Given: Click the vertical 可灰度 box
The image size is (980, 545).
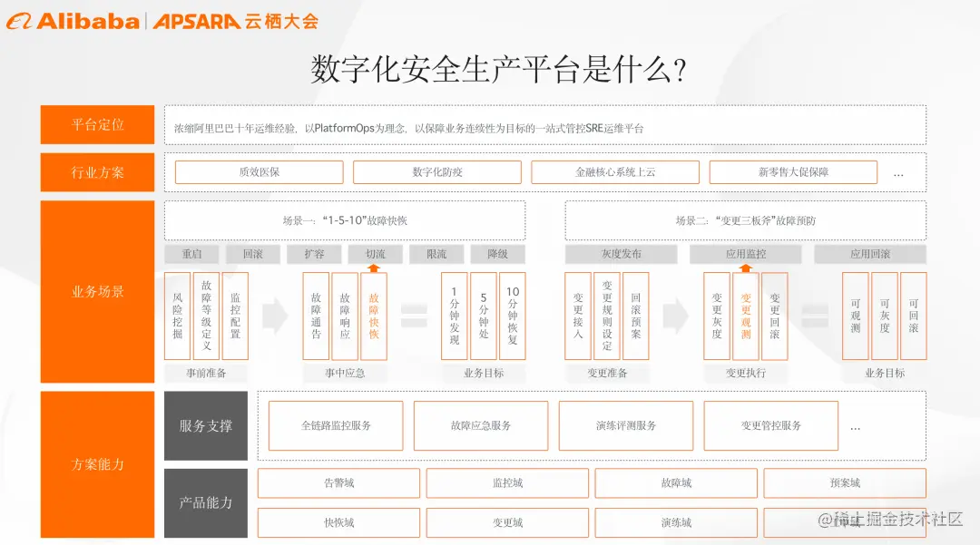Looking at the screenshot, I should coord(885,316).
